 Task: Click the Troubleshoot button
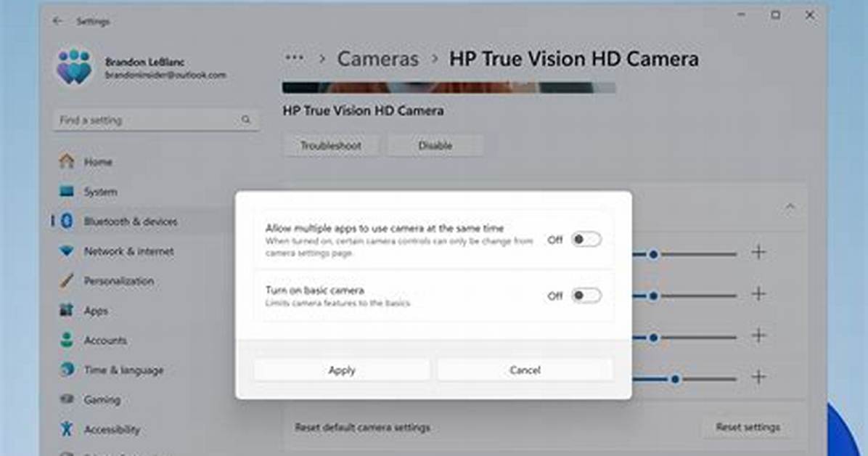pyautogui.click(x=330, y=146)
